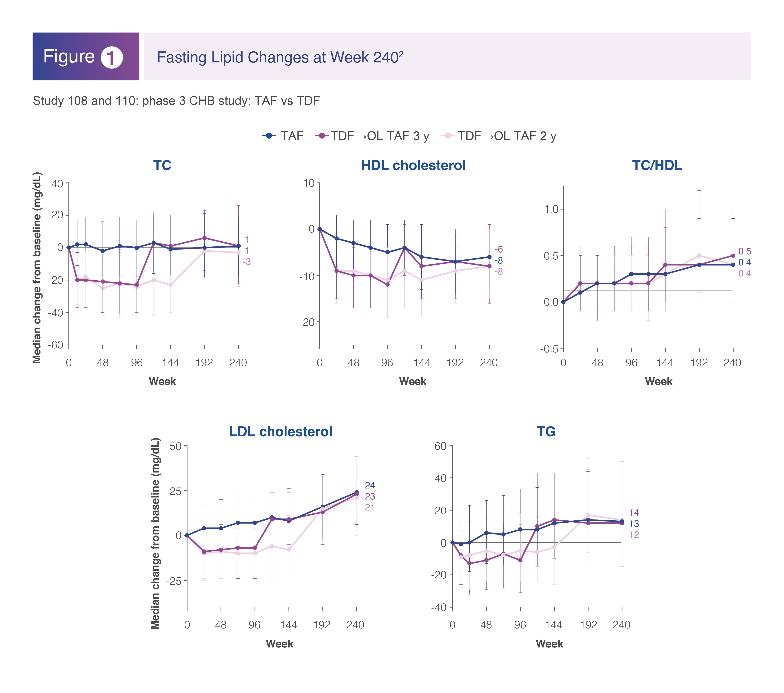Select the TAF legend marker
The height and width of the screenshot is (693, 784).
click(x=269, y=136)
